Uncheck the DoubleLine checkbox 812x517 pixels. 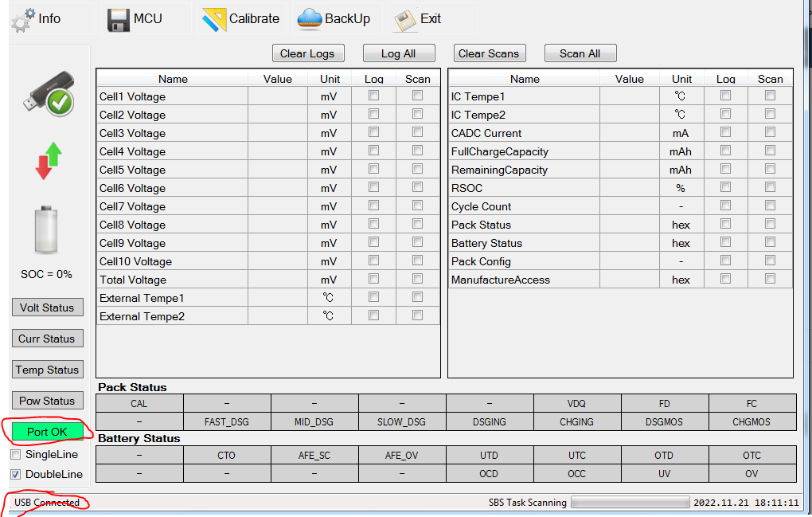(16, 474)
